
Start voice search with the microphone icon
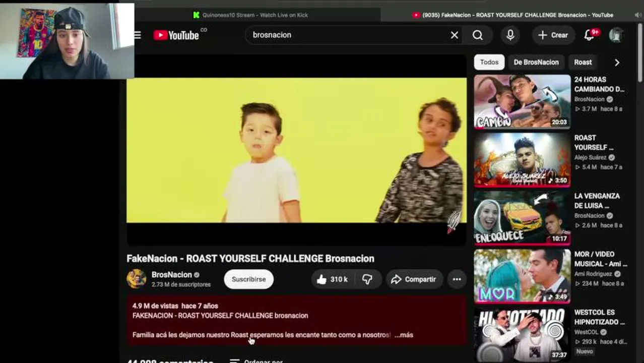point(510,35)
